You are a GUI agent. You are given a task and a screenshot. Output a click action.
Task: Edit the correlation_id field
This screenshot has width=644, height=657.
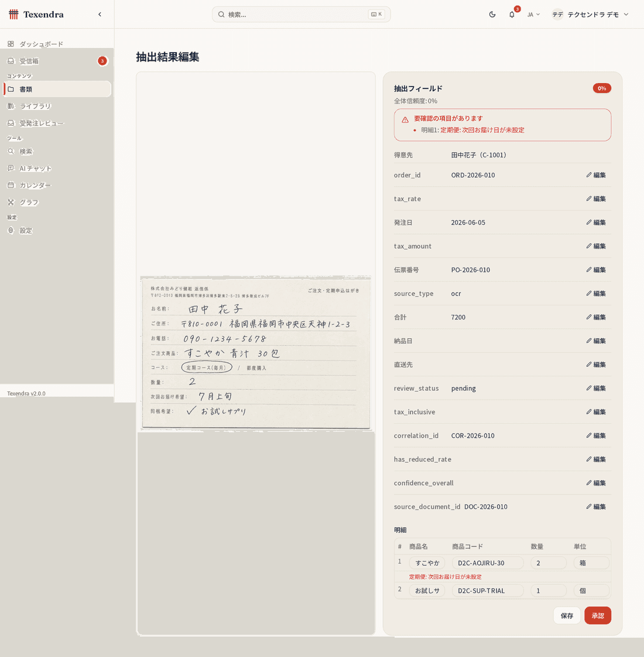(x=596, y=435)
